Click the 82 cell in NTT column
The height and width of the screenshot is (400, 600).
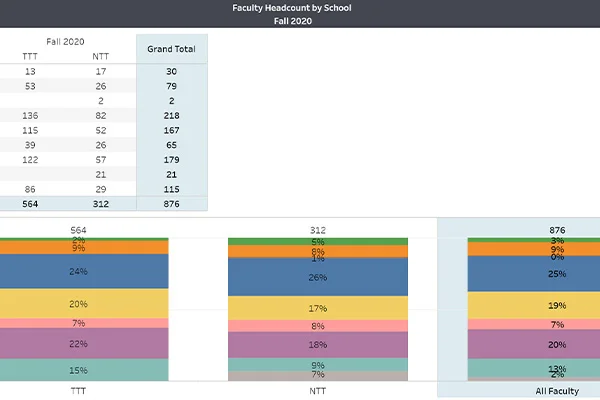click(100, 116)
